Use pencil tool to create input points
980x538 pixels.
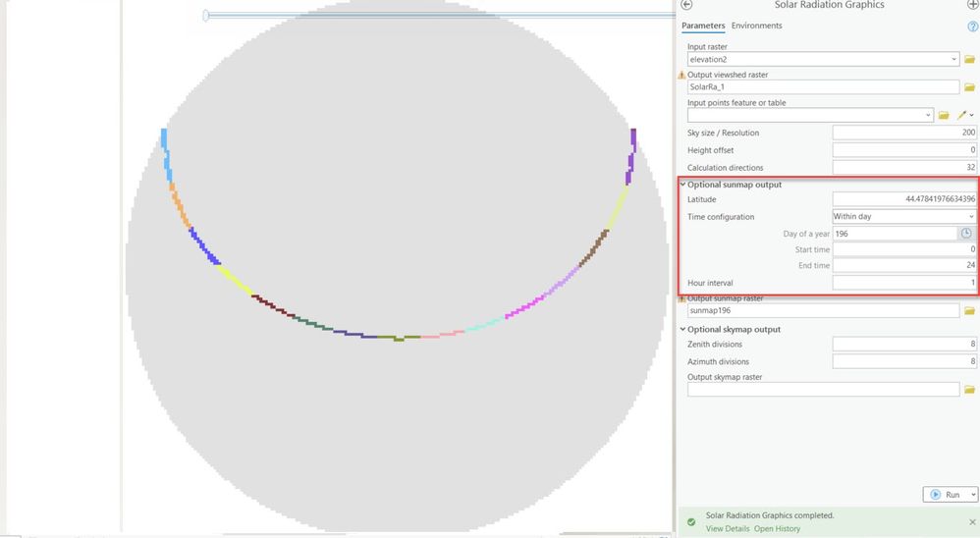pyautogui.click(x=961, y=115)
